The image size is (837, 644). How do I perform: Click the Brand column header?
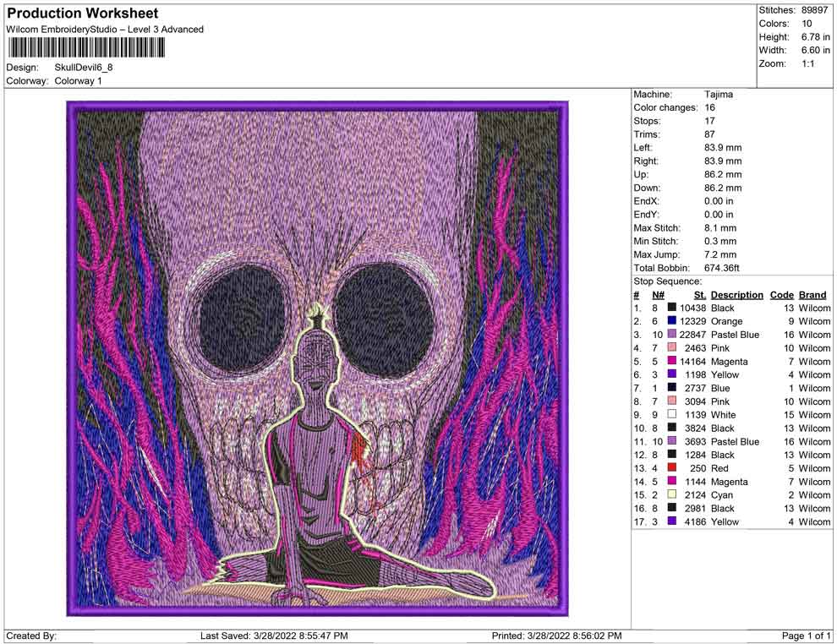pyautogui.click(x=812, y=295)
